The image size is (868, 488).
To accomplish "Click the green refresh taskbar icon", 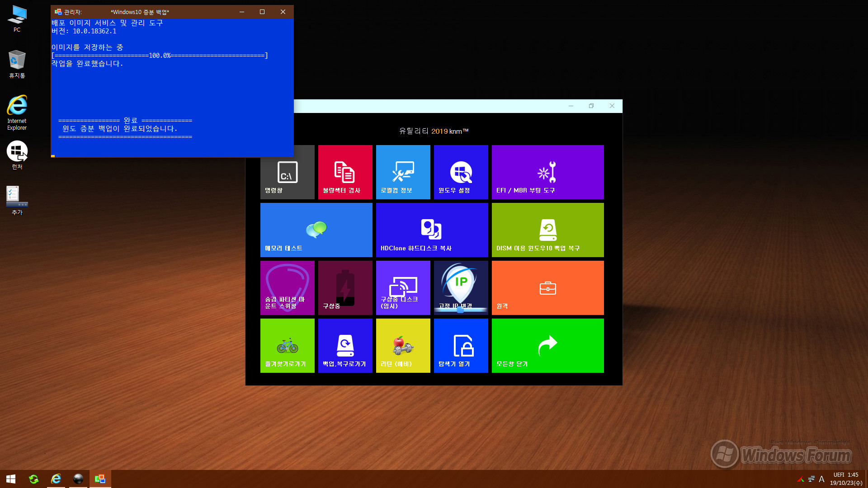I will click(33, 479).
